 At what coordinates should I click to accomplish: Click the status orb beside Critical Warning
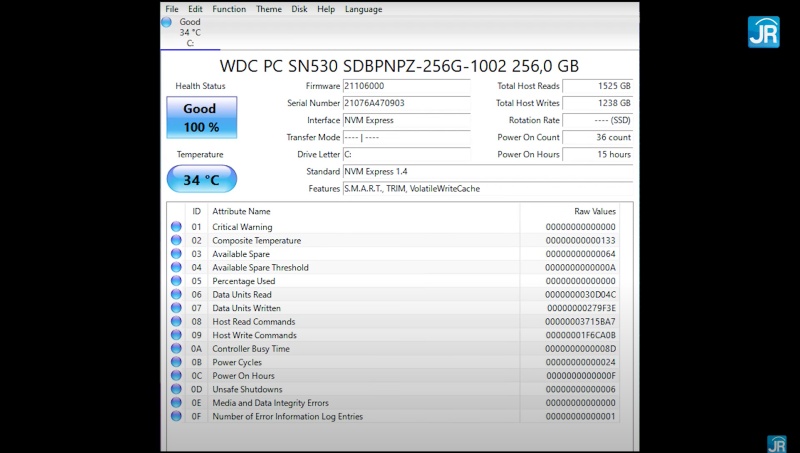pos(176,227)
